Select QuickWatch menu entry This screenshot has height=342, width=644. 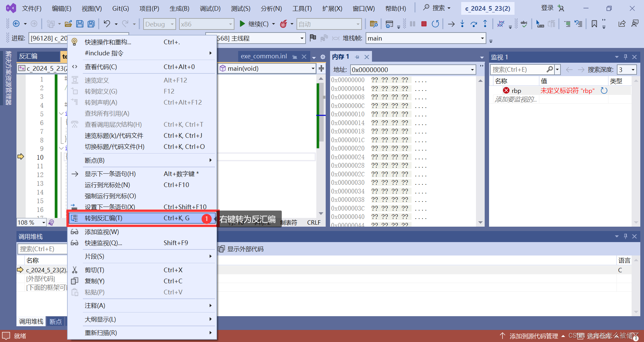click(x=142, y=243)
